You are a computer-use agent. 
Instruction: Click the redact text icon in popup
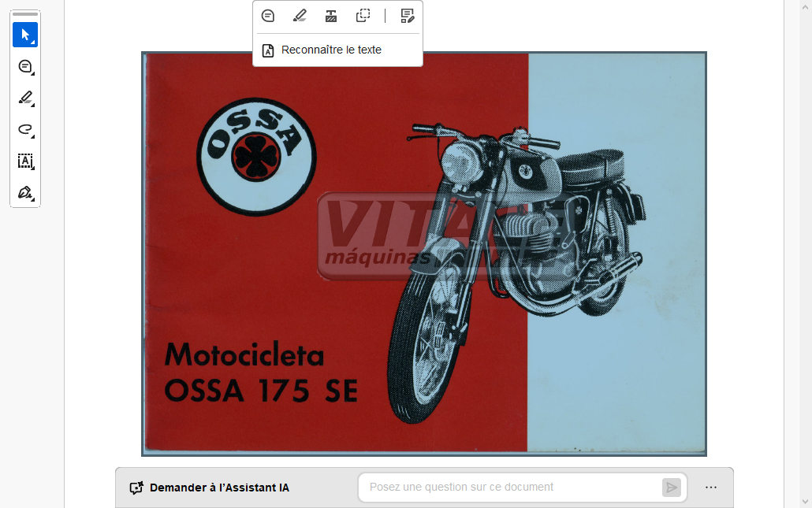(x=331, y=16)
